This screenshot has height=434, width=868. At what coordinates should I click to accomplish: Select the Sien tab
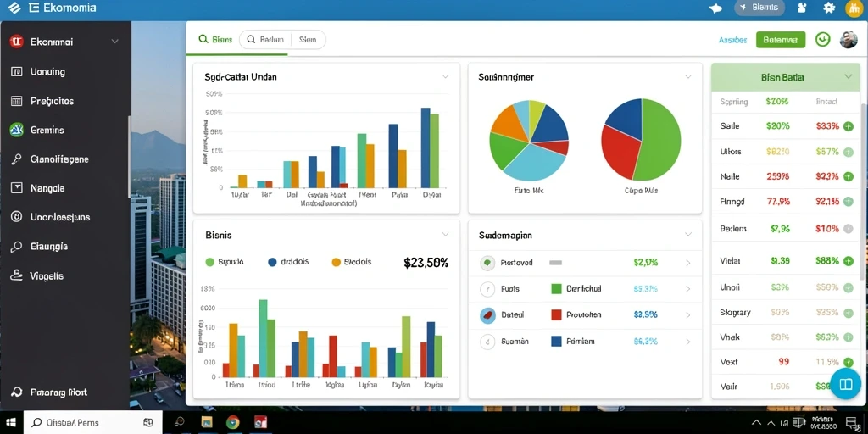tap(307, 39)
